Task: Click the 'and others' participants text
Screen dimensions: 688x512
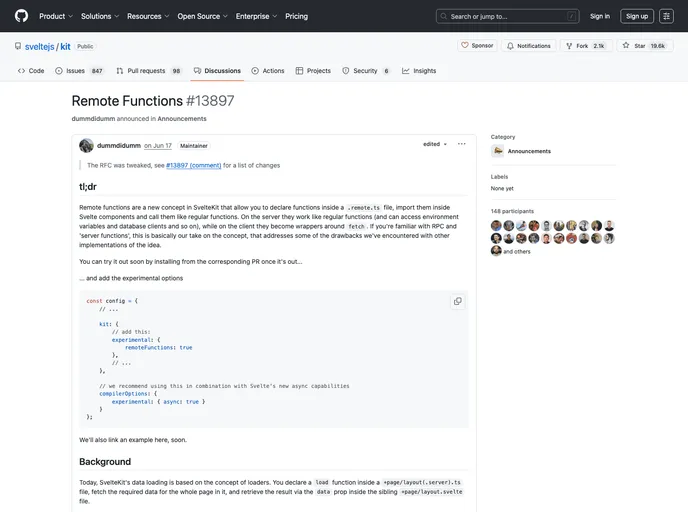Action: pyautogui.click(x=517, y=251)
